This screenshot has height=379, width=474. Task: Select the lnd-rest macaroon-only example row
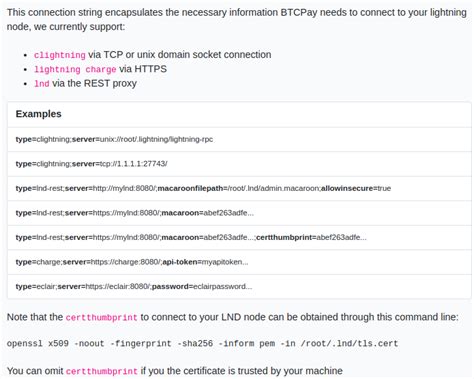239,213
